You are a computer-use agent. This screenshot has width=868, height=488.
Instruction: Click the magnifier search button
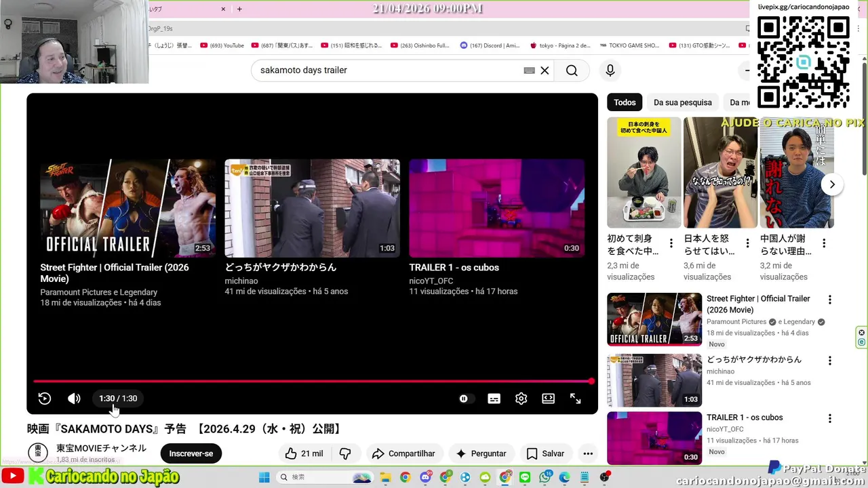572,70
